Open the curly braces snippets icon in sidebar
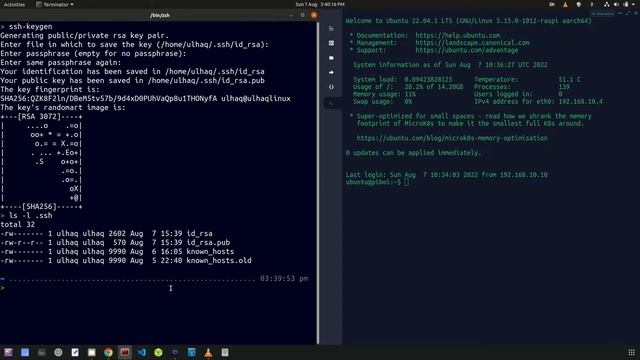Viewport: 640px width, 360px height. (x=331, y=87)
